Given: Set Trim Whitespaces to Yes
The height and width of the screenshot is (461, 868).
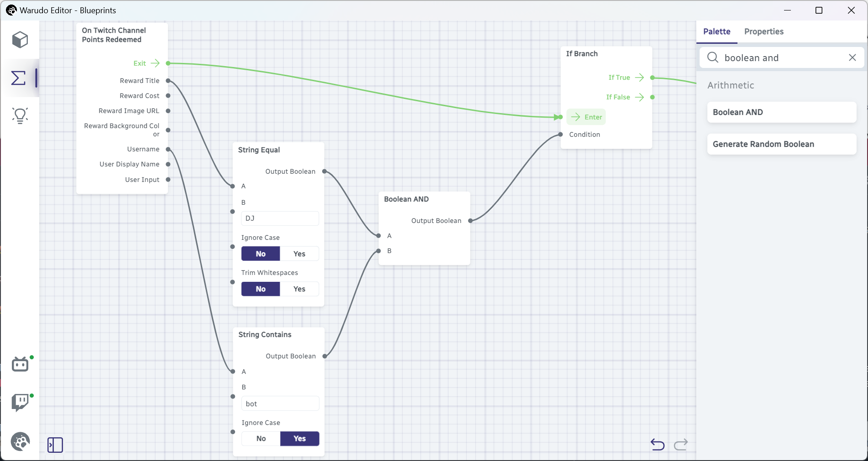Looking at the screenshot, I should 299,289.
